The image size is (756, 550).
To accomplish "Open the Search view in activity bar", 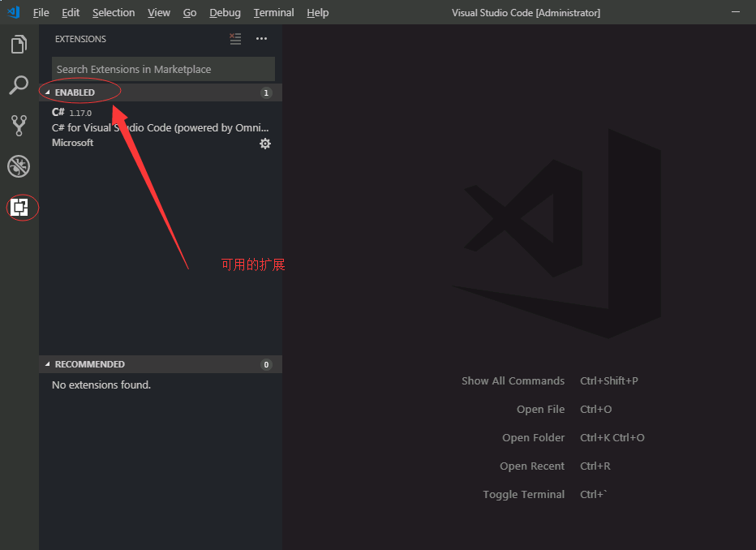I will (19, 85).
